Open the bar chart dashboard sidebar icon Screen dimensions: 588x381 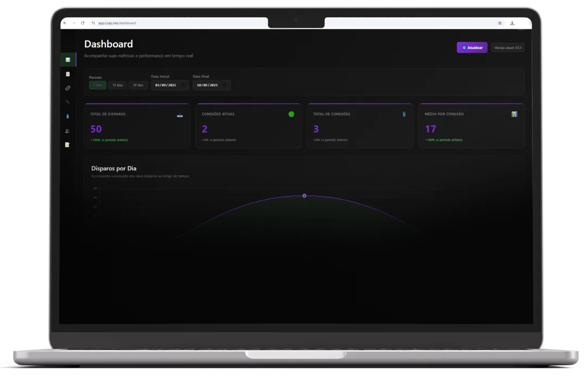coord(67,60)
